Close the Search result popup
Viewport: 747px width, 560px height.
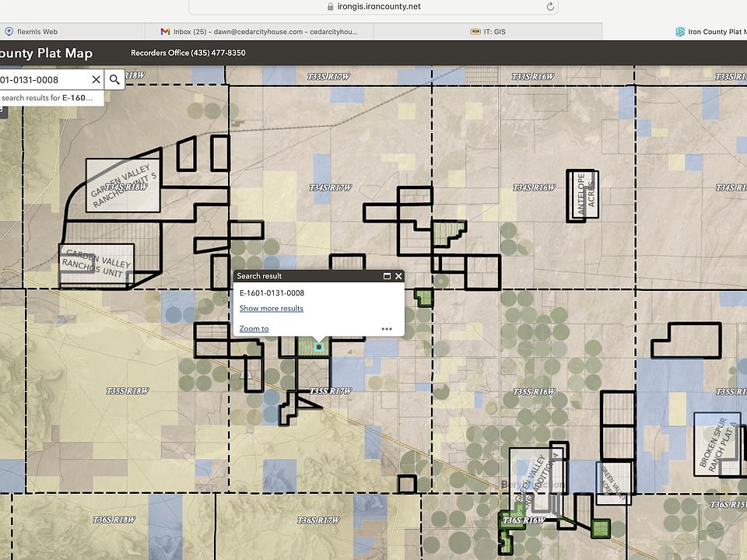coord(398,276)
